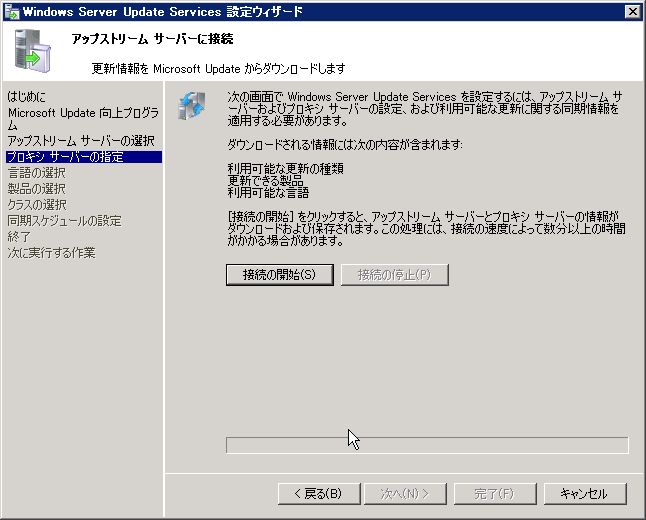Image resolution: width=646 pixels, height=520 pixels.
Task: Select 言語の選択 step in sidebar
Action: click(37, 173)
